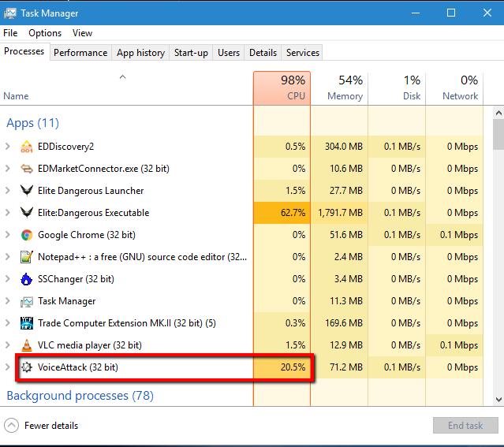Click the Elite Dangerous Launcher icon
The image size is (504, 447).
[27, 191]
